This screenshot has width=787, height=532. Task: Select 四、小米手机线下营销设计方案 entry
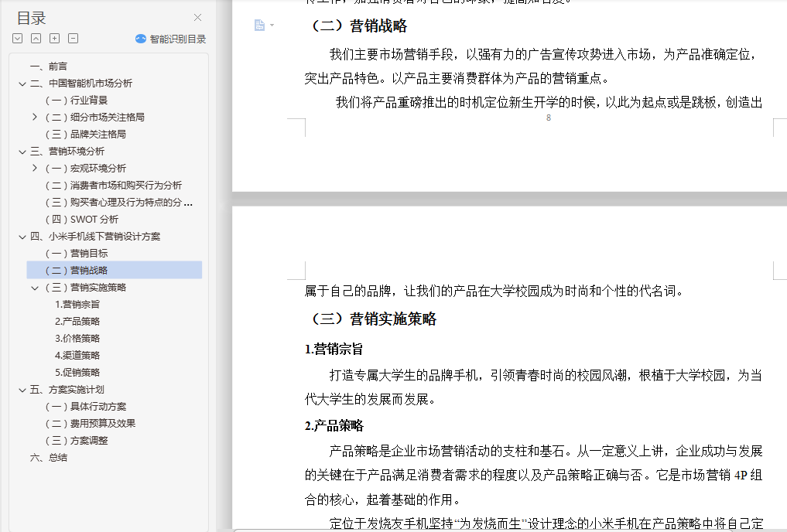coord(95,237)
